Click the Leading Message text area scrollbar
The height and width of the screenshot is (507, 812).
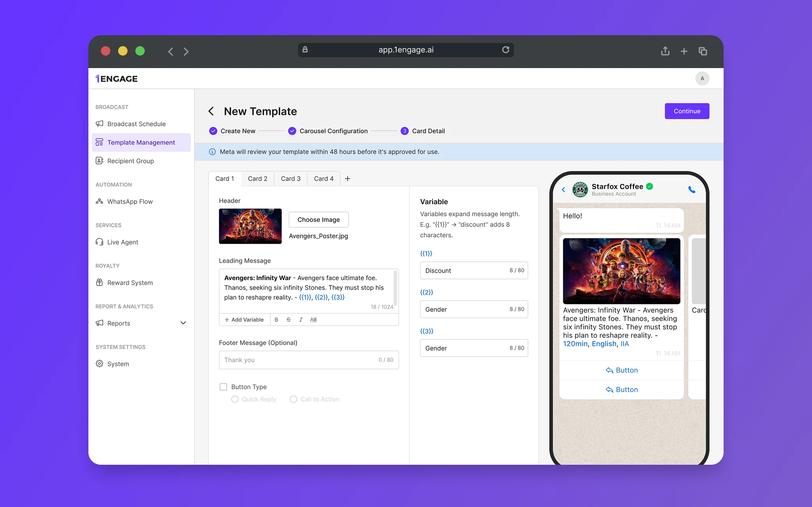395,288
